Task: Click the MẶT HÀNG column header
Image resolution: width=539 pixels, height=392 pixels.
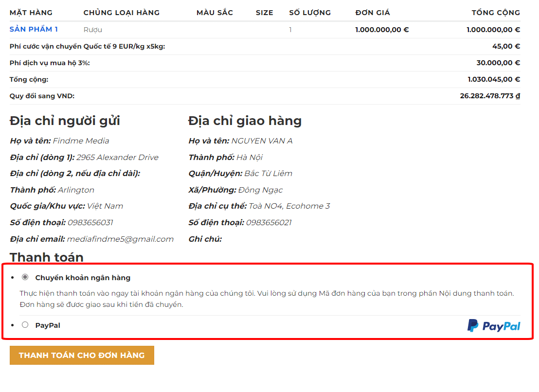Action: point(31,13)
